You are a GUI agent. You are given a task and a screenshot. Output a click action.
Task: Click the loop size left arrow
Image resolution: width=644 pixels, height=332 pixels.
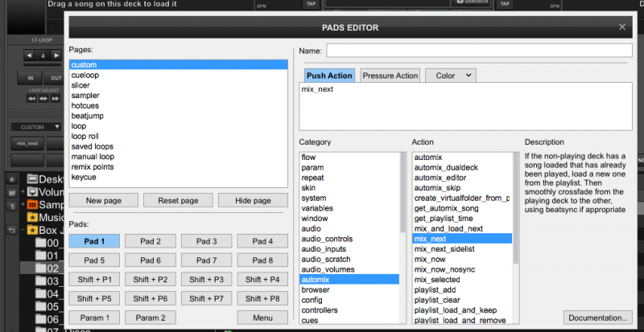pyautogui.click(x=29, y=55)
